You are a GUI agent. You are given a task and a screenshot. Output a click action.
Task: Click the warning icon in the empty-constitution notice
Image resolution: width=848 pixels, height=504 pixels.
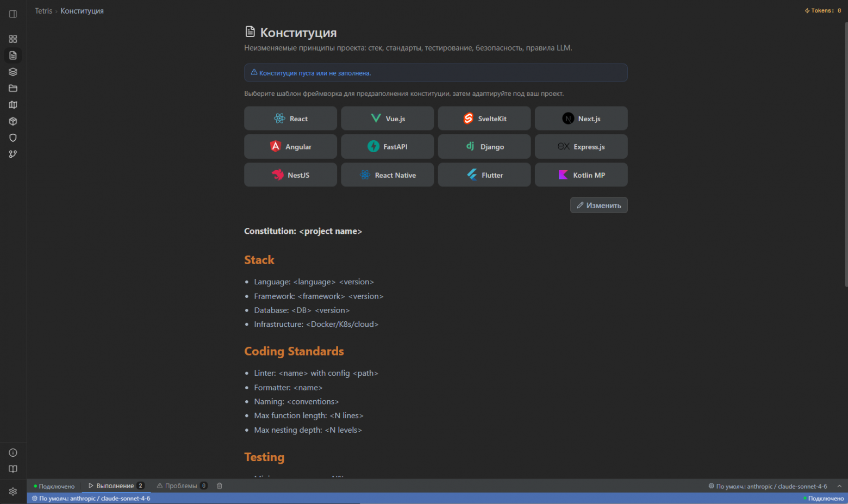pos(254,72)
